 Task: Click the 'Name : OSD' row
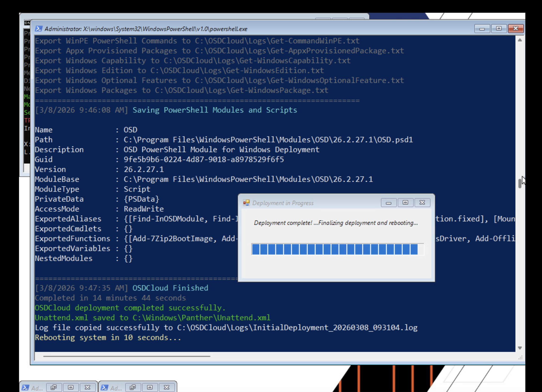pyautogui.click(x=86, y=130)
